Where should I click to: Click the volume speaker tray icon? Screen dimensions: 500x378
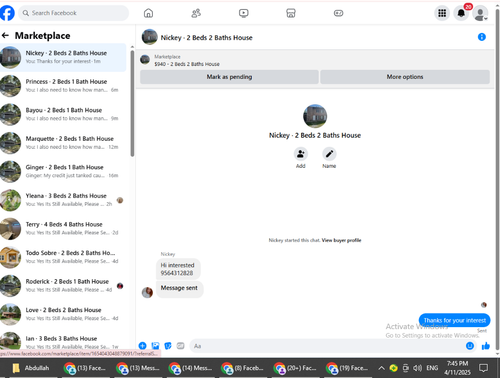(417, 368)
